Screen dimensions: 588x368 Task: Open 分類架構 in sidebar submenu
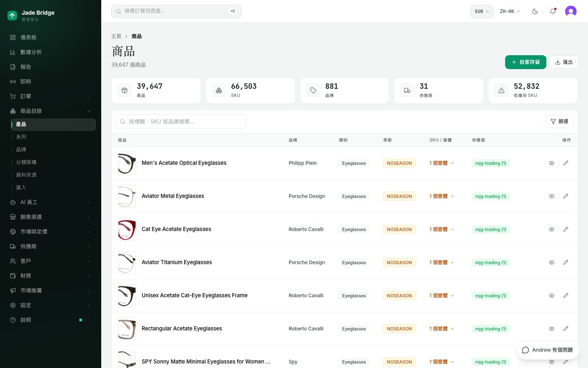(53, 162)
